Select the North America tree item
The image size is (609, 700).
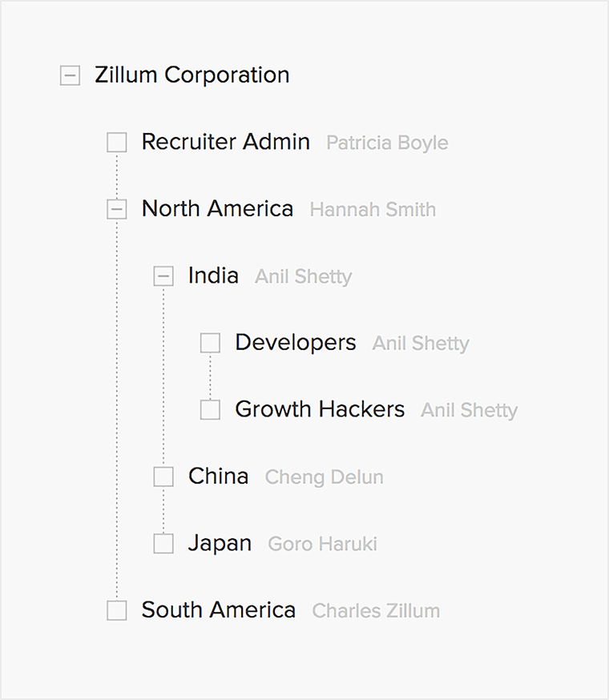click(x=217, y=209)
